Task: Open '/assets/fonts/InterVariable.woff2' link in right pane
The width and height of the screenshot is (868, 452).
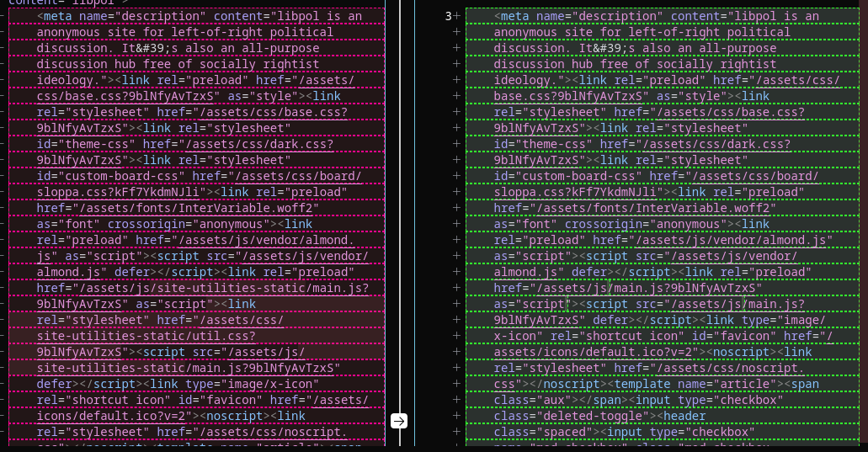Action: pos(653,209)
